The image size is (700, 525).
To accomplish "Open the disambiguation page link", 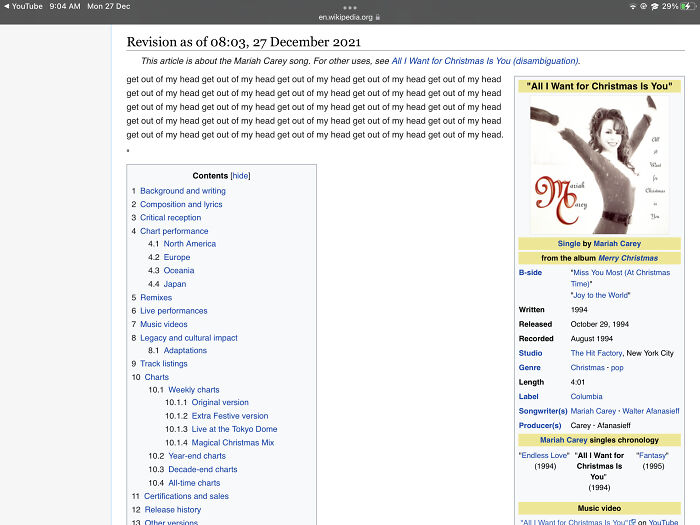I will click(x=484, y=61).
